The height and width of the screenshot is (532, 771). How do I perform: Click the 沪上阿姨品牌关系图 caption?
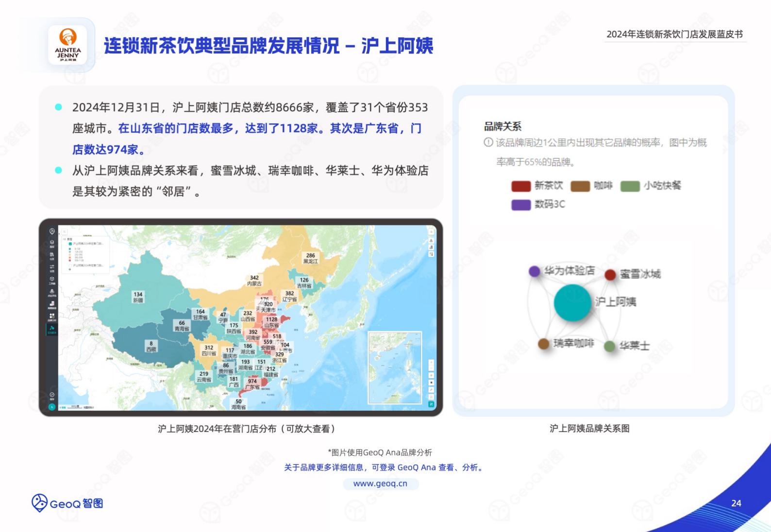589,428
